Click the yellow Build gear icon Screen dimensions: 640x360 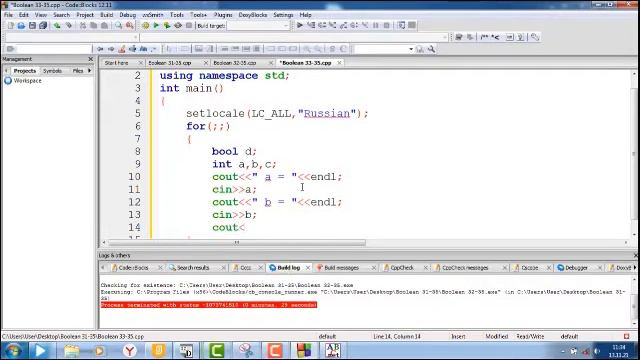point(145,25)
